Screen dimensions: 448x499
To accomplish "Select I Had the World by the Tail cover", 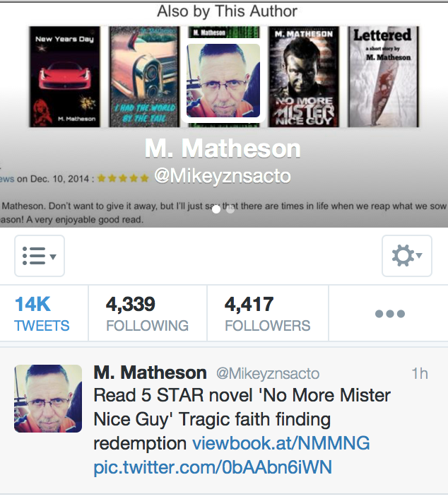I will click(144, 77).
